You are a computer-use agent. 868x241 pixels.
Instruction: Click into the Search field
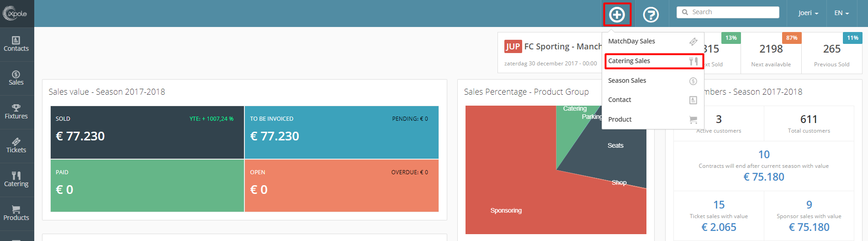tap(731, 12)
